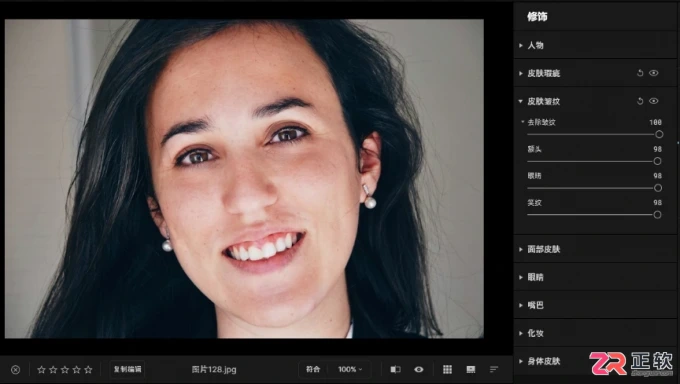The height and width of the screenshot is (384, 680).
Task: Click the sort lines icon in bottom bar
Action: pos(494,369)
